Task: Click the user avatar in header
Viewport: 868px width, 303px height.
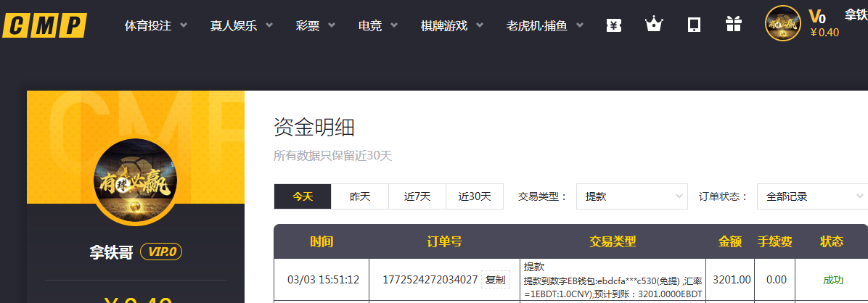Action: point(783,23)
